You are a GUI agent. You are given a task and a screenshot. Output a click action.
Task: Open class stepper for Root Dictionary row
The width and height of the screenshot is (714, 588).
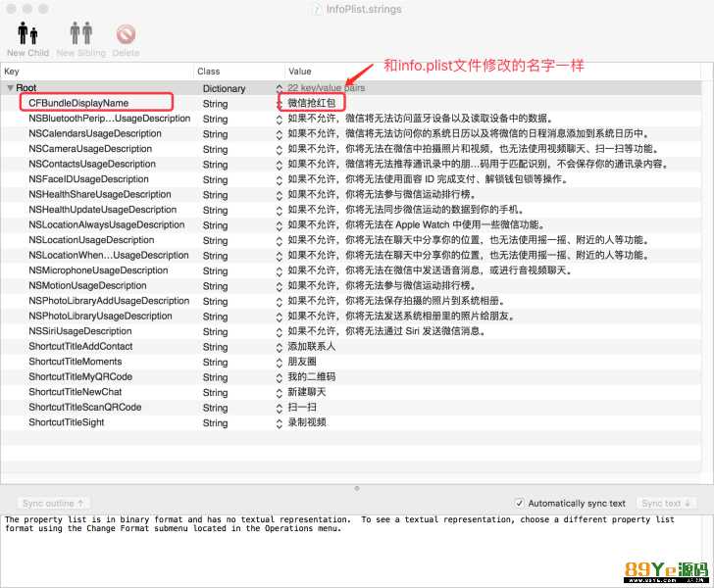pyautogui.click(x=280, y=88)
